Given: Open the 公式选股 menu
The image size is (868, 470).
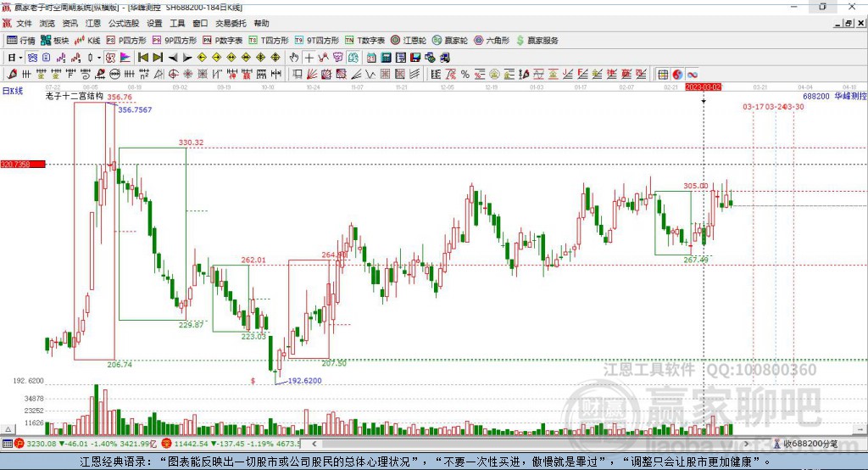Looking at the screenshot, I should [124, 23].
